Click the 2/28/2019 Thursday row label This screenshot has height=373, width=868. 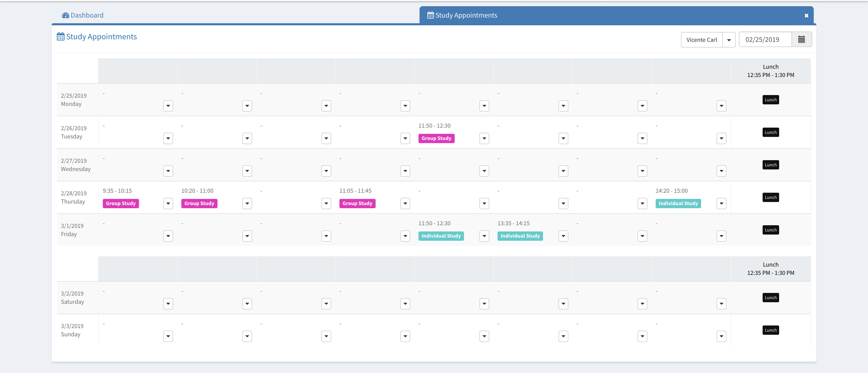(x=74, y=197)
